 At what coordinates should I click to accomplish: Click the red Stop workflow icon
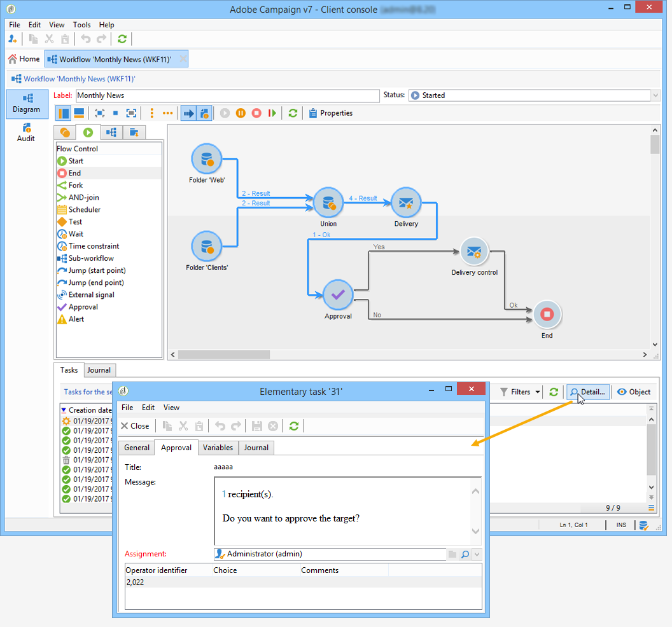click(256, 113)
